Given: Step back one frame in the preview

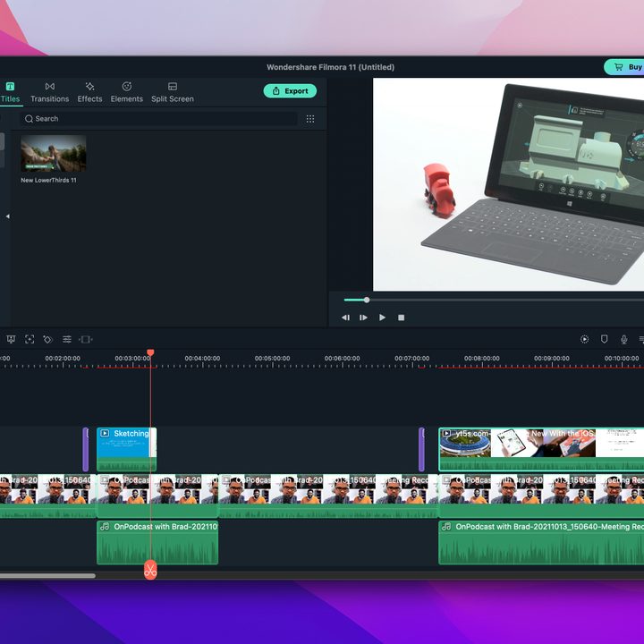Looking at the screenshot, I should (345, 318).
